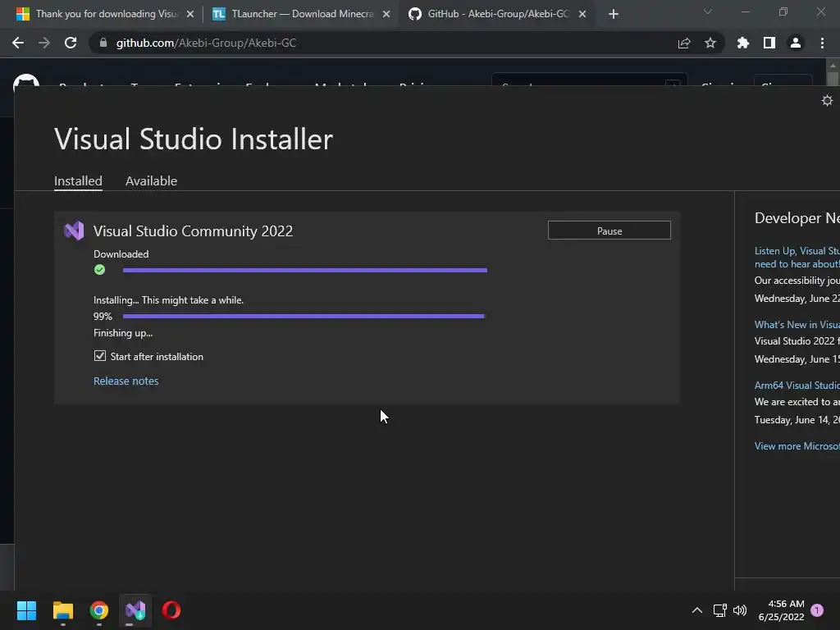
Task: Open What's New in Visual Studio link
Action: [x=797, y=325]
